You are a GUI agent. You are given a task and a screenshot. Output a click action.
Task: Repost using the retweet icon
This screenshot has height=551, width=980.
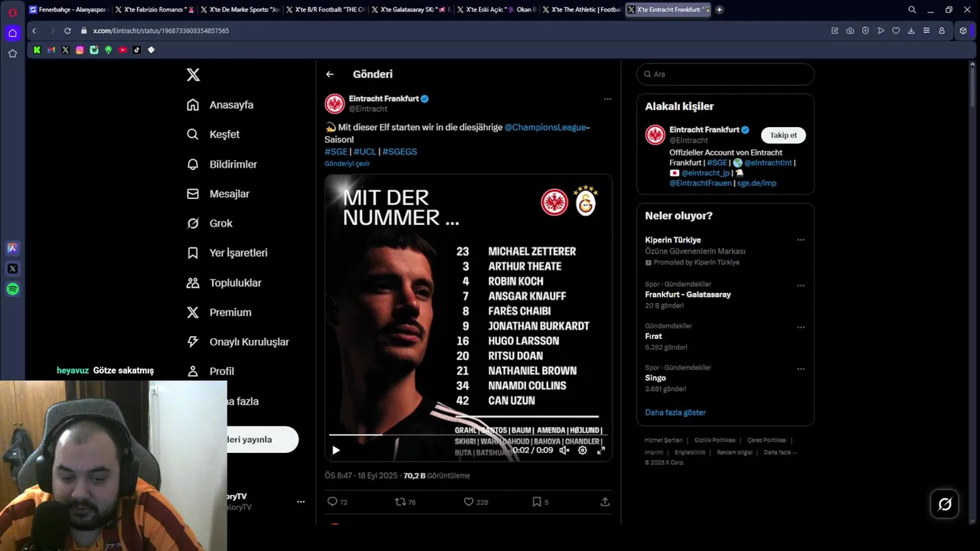click(x=400, y=502)
